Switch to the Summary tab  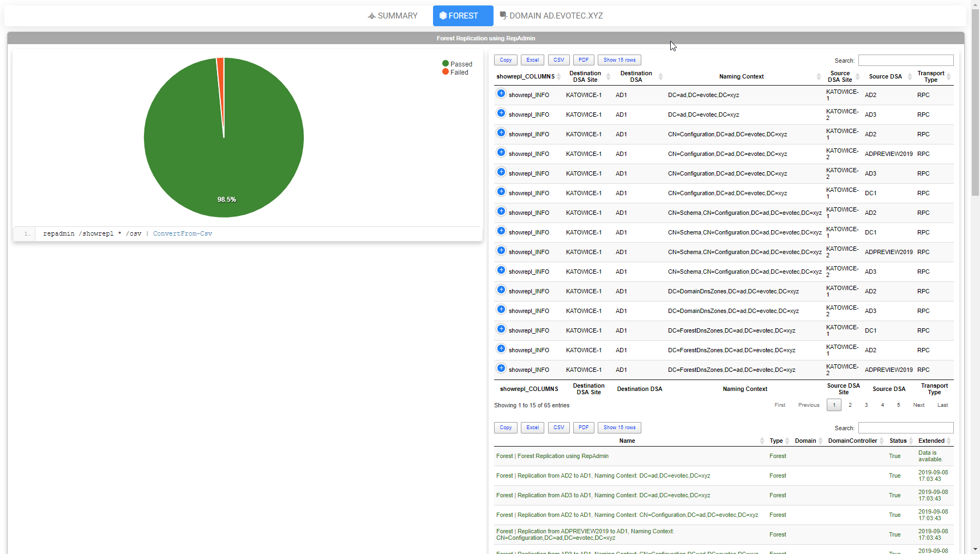coord(393,16)
